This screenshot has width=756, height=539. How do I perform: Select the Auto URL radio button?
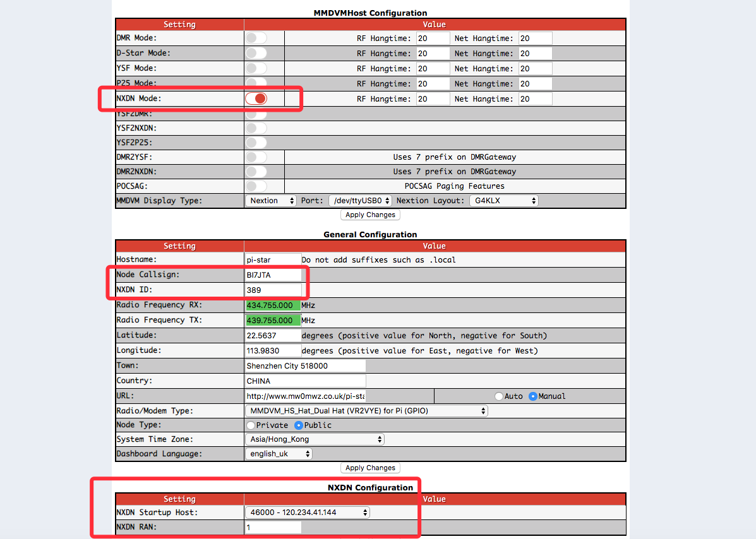click(x=499, y=396)
